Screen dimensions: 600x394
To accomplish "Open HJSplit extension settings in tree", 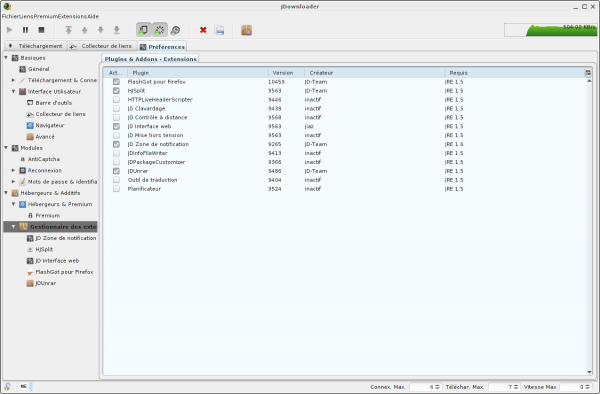I will pos(40,249).
